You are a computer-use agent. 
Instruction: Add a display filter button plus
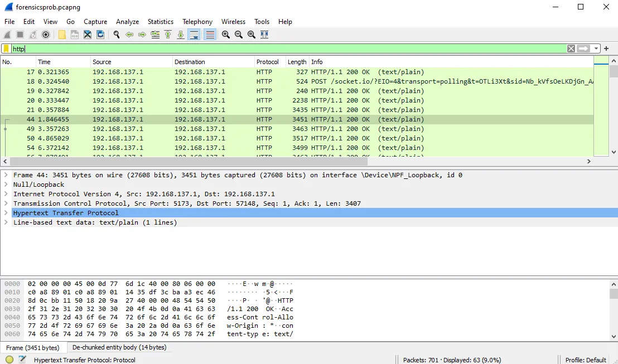click(606, 48)
